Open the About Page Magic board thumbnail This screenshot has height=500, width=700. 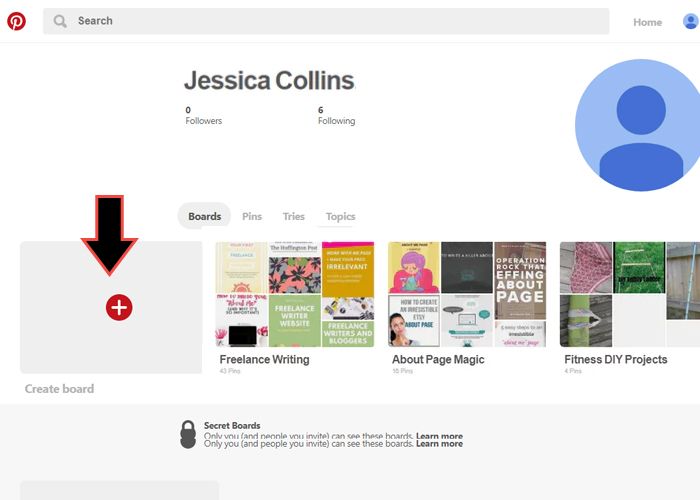click(467, 294)
